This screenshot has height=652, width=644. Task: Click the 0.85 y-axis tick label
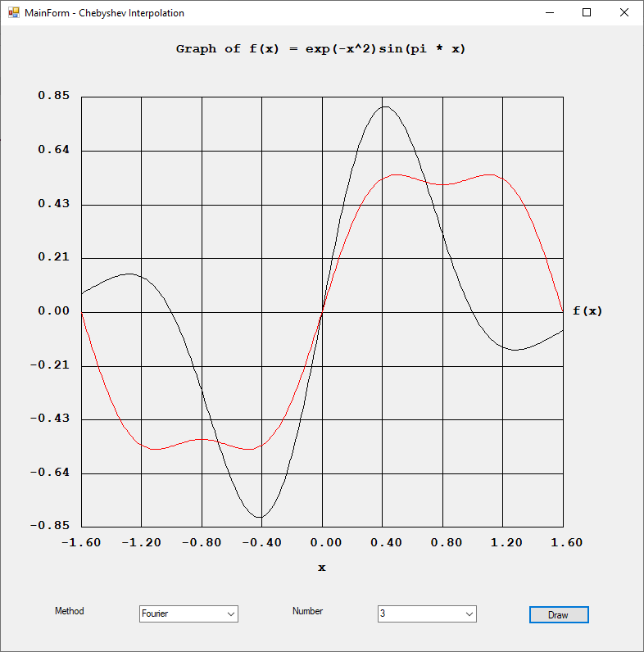[x=54, y=96]
